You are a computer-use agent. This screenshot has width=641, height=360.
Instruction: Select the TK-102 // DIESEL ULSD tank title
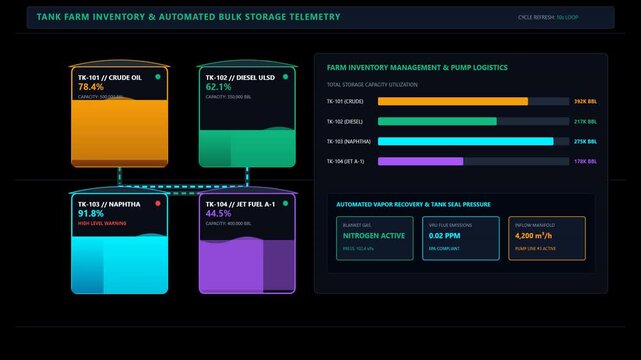[240, 78]
